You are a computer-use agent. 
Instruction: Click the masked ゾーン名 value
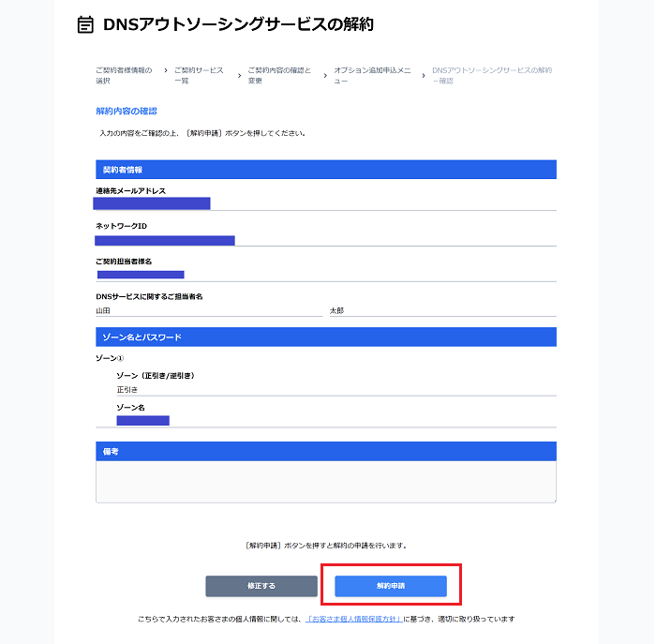pos(143,421)
